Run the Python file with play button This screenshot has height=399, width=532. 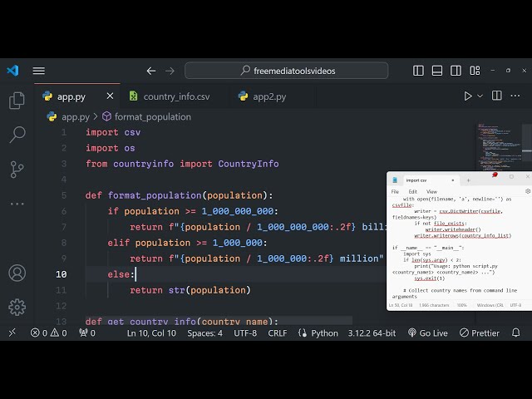click(468, 96)
